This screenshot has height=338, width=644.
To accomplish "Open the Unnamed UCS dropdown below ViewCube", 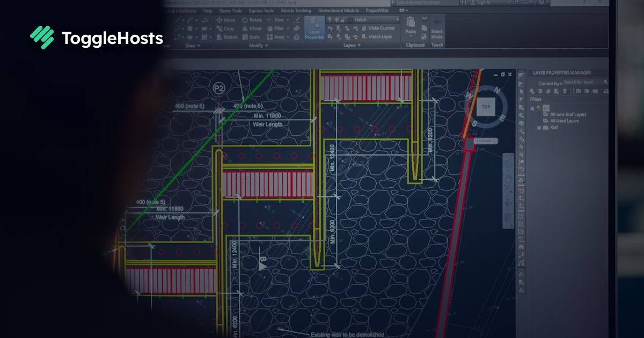I will [x=486, y=141].
